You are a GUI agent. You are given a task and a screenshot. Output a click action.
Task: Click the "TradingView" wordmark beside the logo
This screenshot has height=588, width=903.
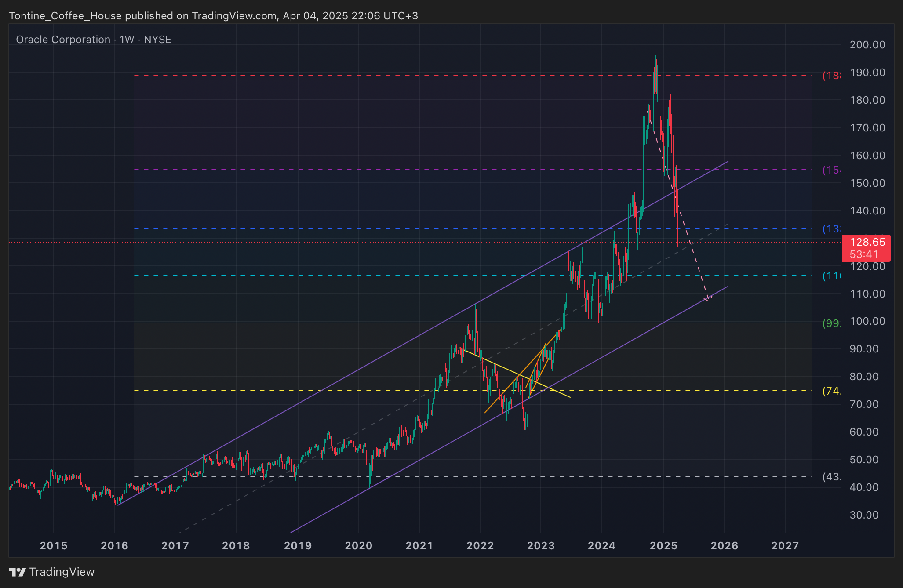[62, 572]
